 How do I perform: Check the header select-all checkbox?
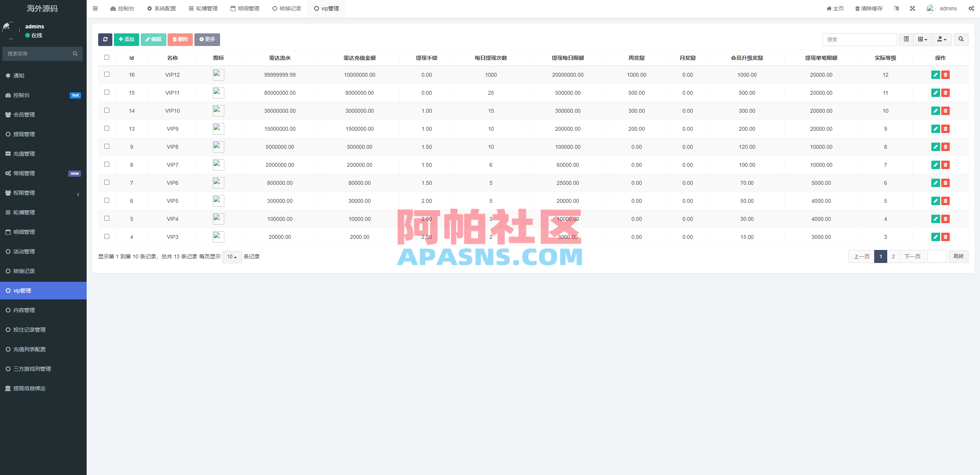[107, 57]
